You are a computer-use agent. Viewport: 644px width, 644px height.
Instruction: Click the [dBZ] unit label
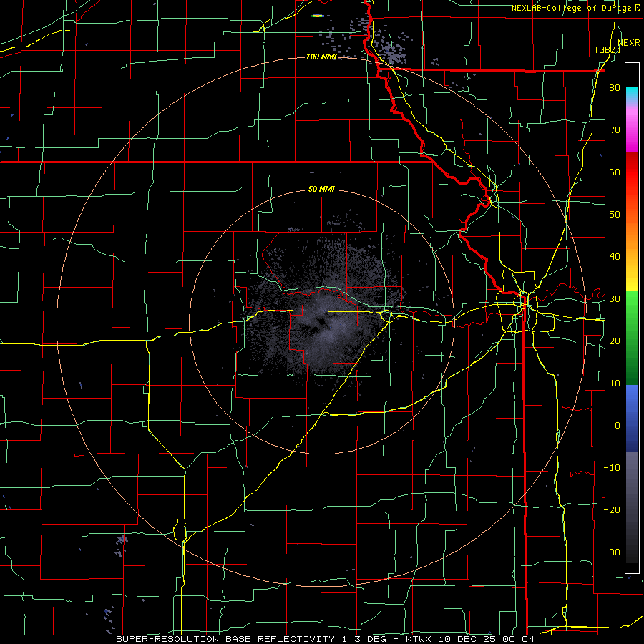pos(608,49)
